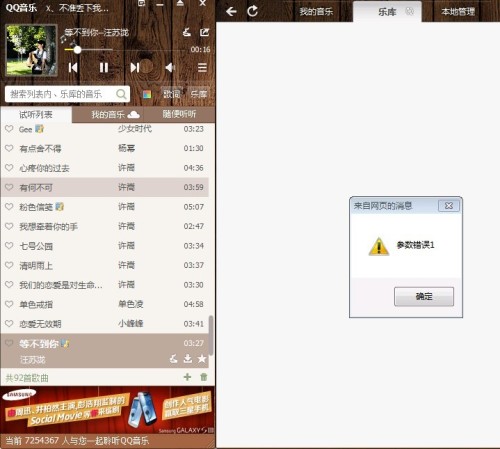Favorite the song Gee with heart icon
The width and height of the screenshot is (500, 449).
click(x=9, y=129)
